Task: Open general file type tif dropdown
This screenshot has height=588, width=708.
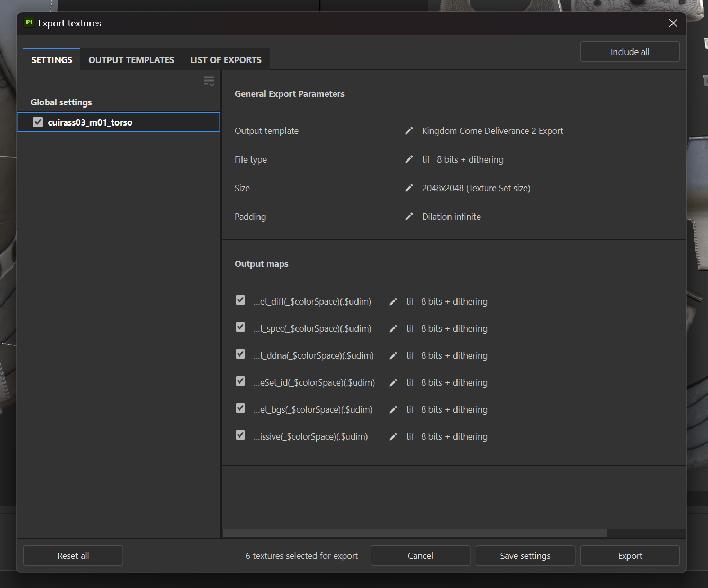Action: [x=426, y=159]
